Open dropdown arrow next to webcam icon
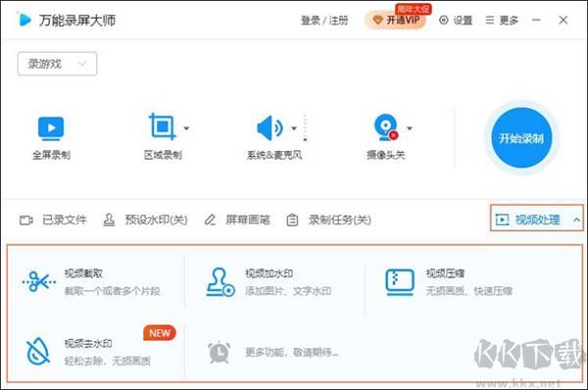 pos(410,128)
